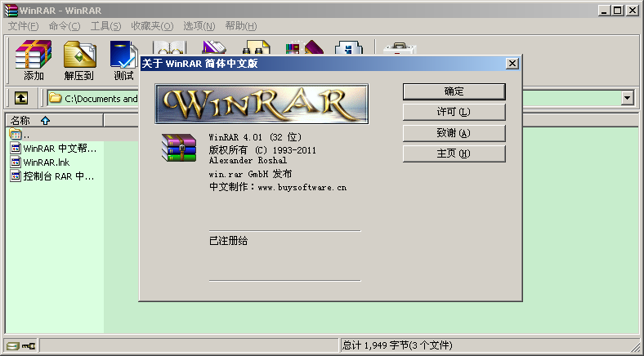Click the 许可(L) license button

tap(454, 112)
